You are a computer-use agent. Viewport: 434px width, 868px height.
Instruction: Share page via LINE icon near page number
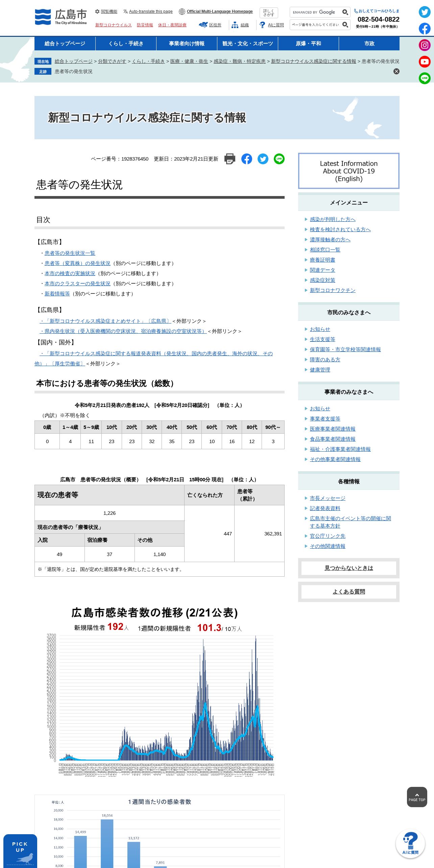[279, 159]
